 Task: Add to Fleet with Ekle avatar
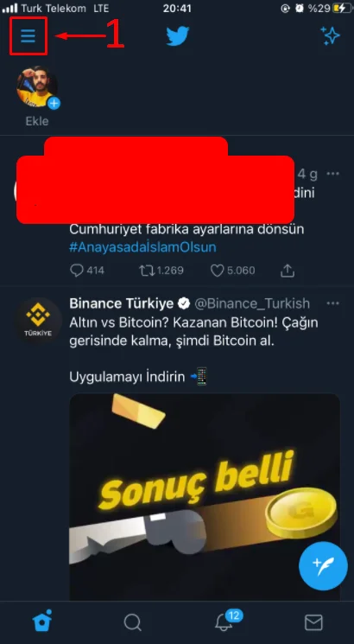point(37,87)
